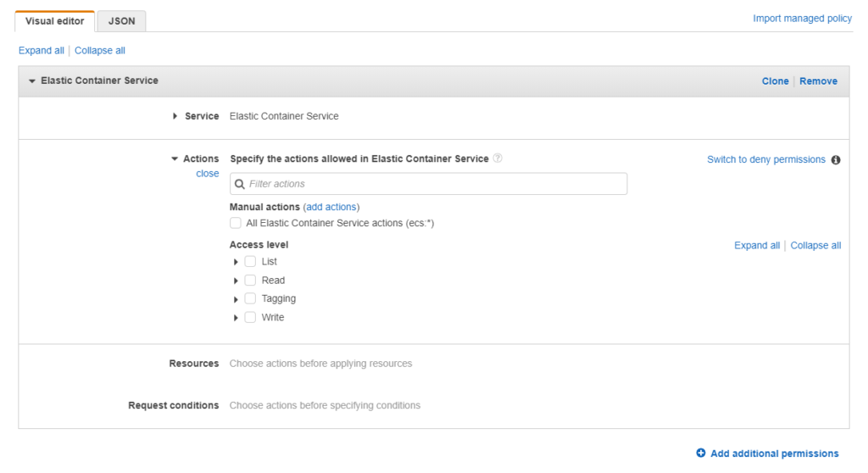This screenshot has height=473, width=868.
Task: Open Import managed policy link
Action: tap(802, 19)
